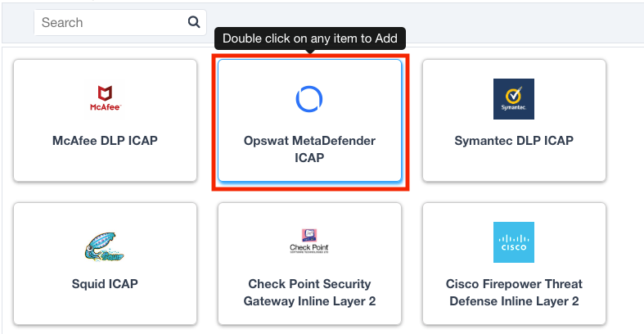Click the "Symantec DLP ICAP" label
This screenshot has height=334, width=644.
point(514,141)
